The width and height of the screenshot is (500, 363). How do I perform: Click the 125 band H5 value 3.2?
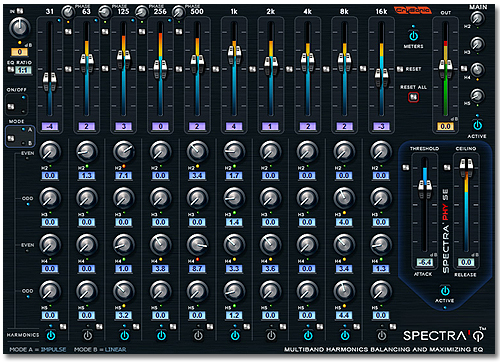coord(124,315)
